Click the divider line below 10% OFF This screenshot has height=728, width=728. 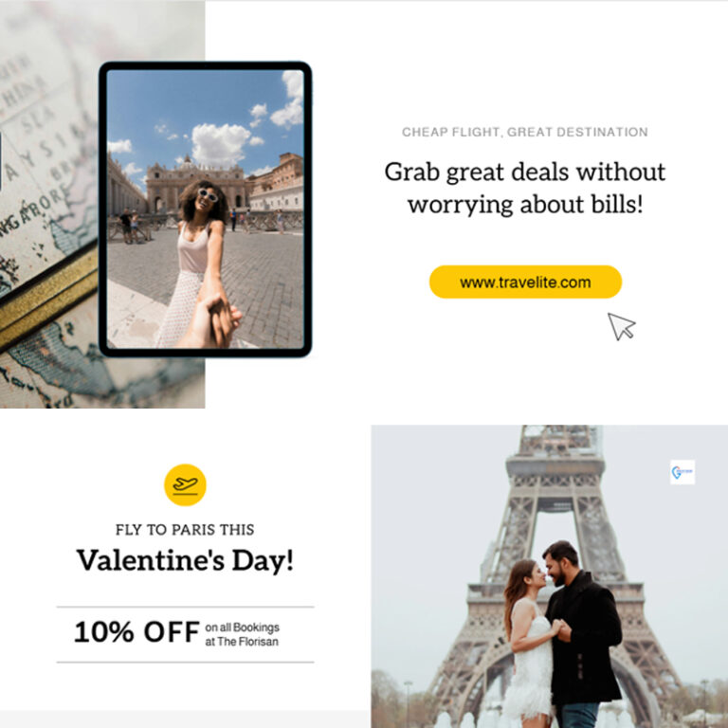[185, 662]
